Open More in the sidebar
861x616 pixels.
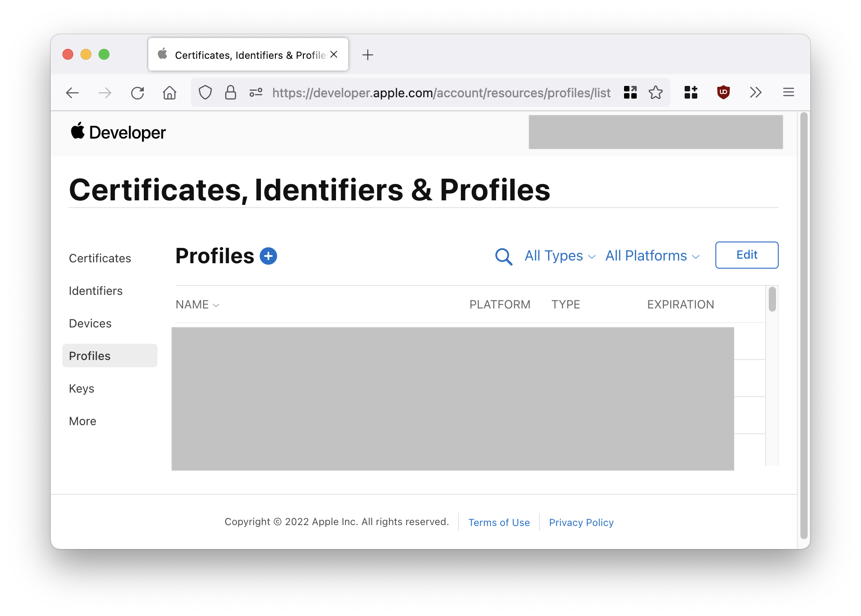point(82,421)
